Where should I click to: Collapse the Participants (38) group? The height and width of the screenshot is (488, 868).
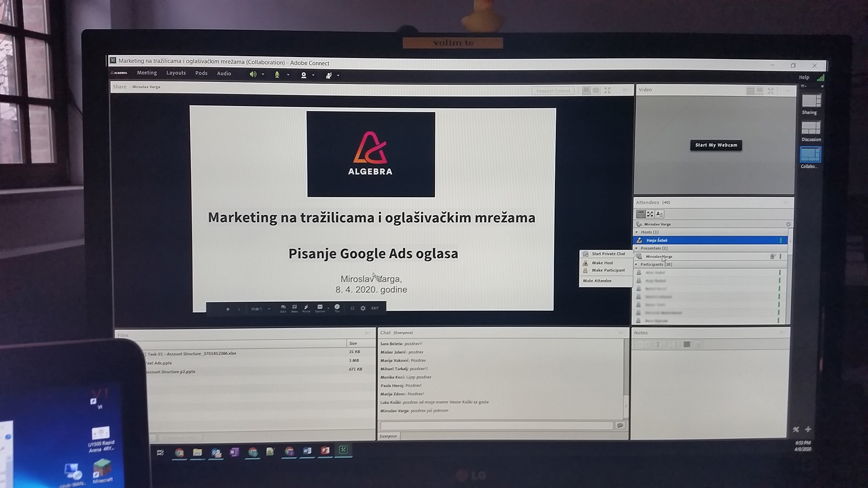pos(636,264)
